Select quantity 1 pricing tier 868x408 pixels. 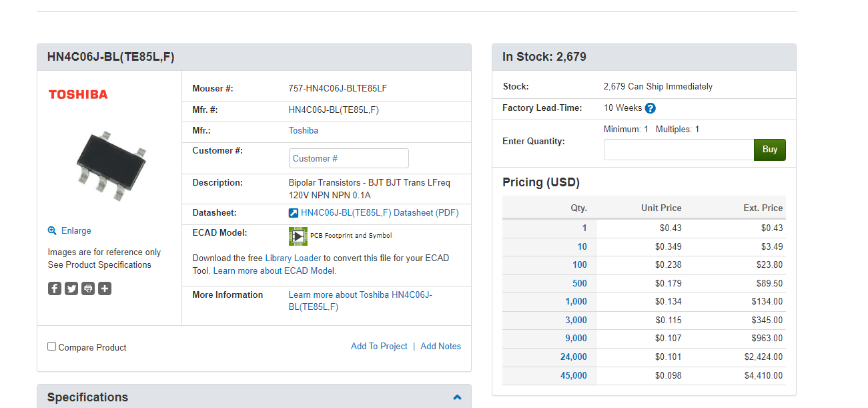tap(584, 228)
